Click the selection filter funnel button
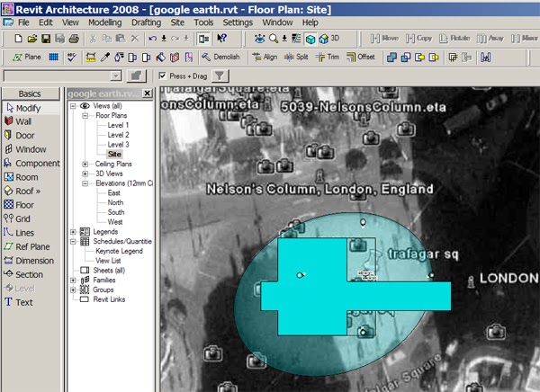Image resolution: width=540 pixels, height=392 pixels. [220, 76]
